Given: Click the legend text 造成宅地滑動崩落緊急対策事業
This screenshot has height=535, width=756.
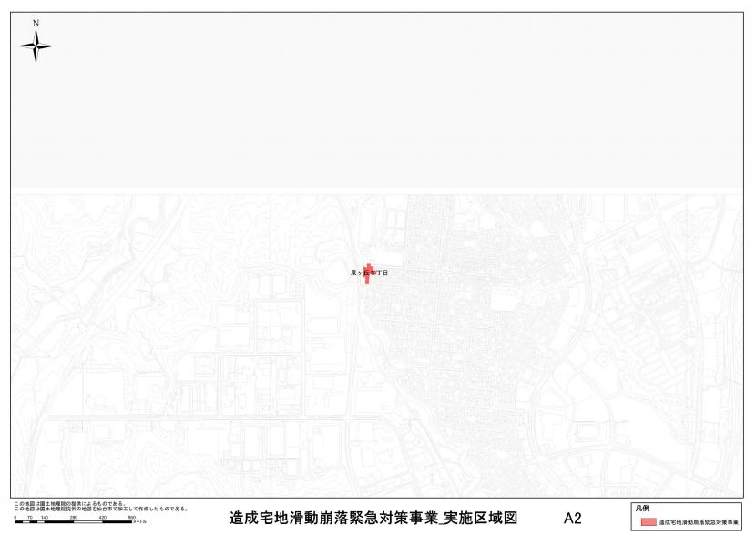Looking at the screenshot, I should click(698, 522).
